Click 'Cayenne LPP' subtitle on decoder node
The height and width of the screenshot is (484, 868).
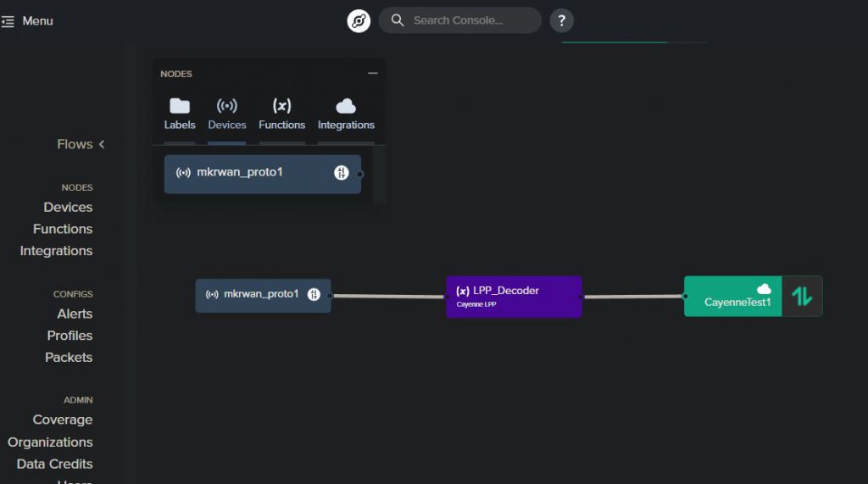click(x=476, y=304)
